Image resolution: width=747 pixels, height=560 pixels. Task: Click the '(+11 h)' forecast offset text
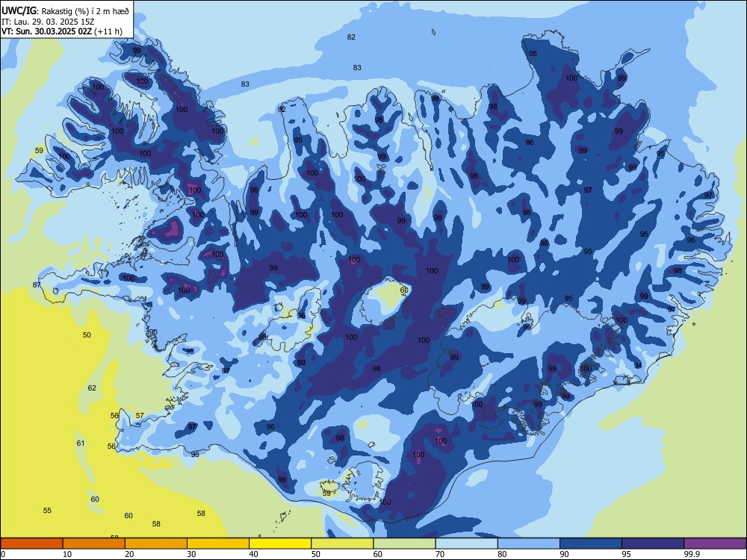(108, 31)
